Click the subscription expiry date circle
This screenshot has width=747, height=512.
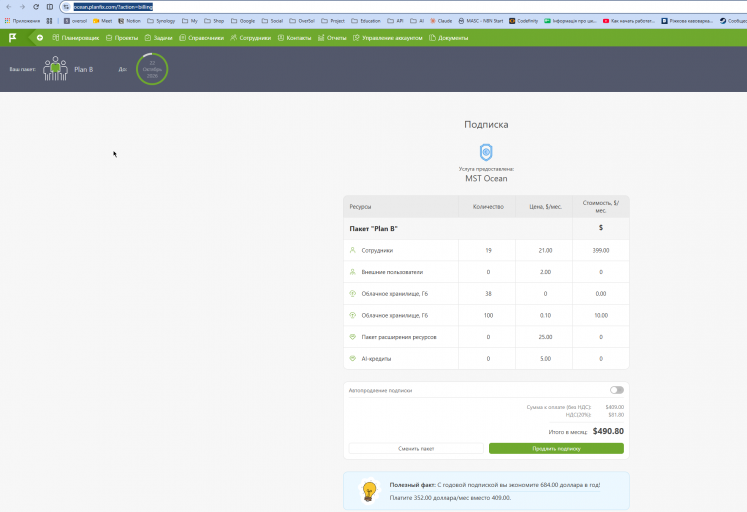(x=152, y=69)
